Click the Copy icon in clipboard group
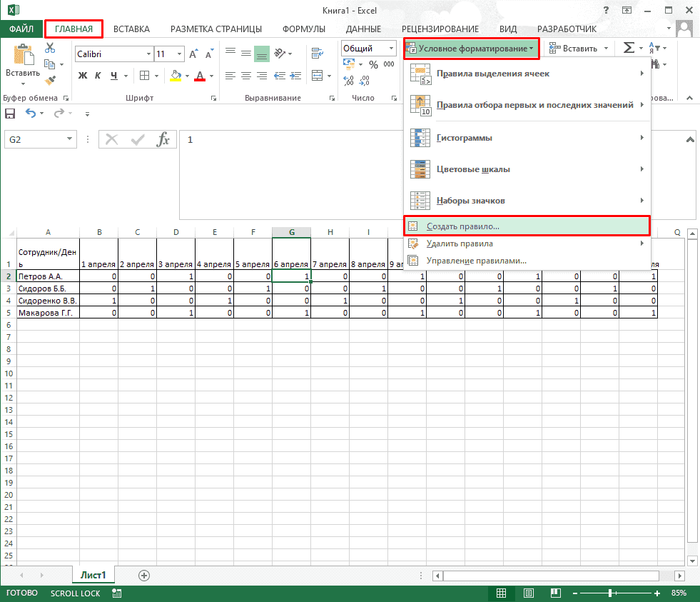The height and width of the screenshot is (602, 700). click(x=49, y=64)
